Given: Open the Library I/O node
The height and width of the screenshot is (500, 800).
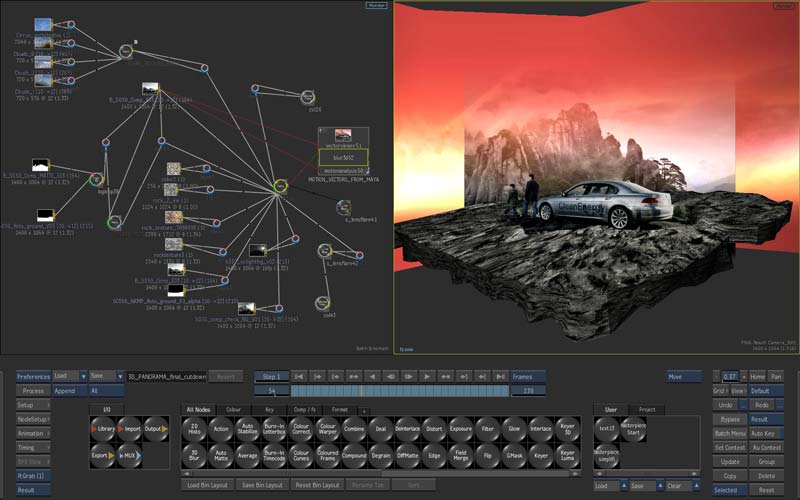Looking at the screenshot, I should [x=103, y=429].
